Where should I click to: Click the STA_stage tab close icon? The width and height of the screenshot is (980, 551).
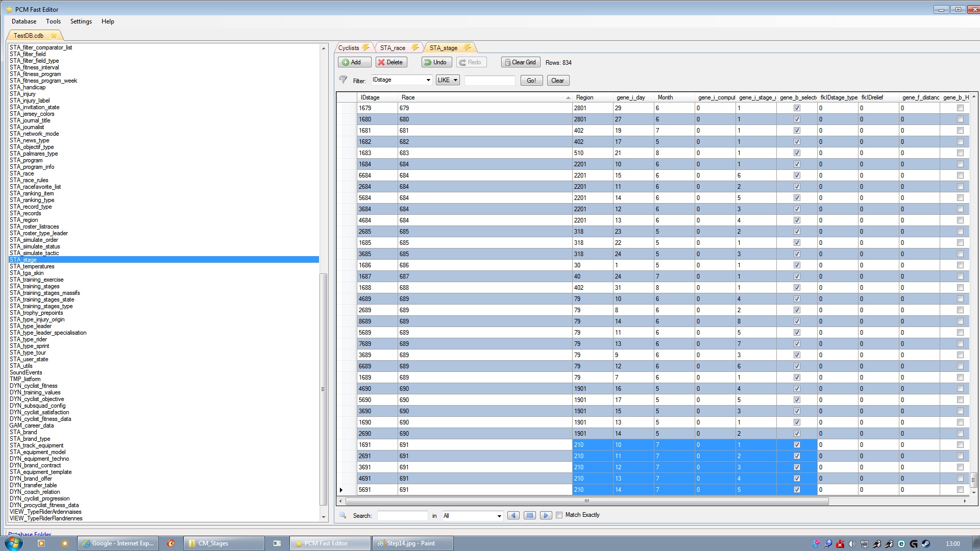coord(469,48)
